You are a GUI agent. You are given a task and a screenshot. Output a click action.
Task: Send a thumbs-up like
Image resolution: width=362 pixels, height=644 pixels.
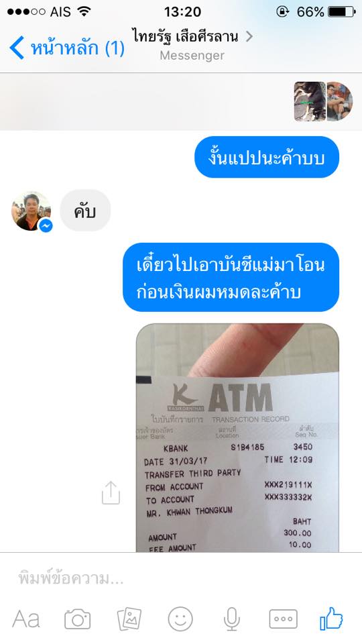331,618
